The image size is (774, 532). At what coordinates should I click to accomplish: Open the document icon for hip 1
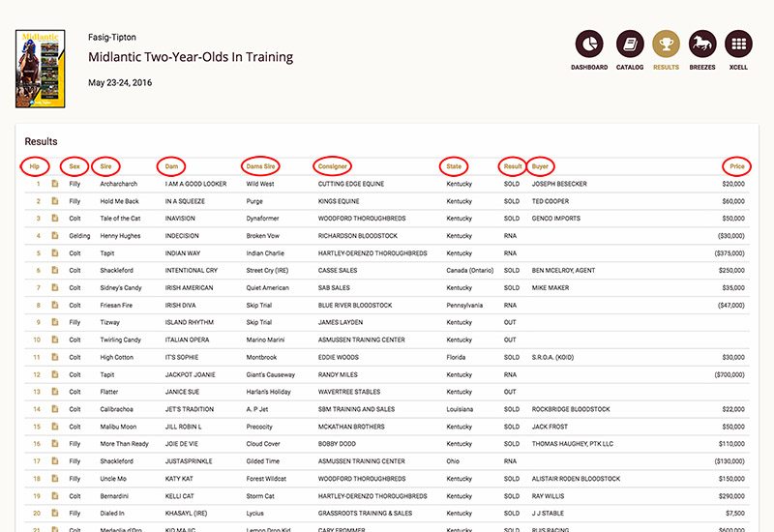pos(55,184)
